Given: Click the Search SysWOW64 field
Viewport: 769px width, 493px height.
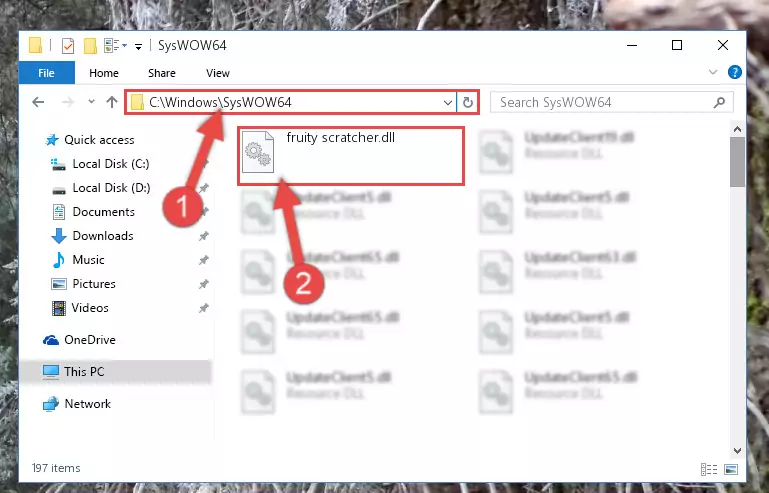Looking at the screenshot, I should coord(612,103).
